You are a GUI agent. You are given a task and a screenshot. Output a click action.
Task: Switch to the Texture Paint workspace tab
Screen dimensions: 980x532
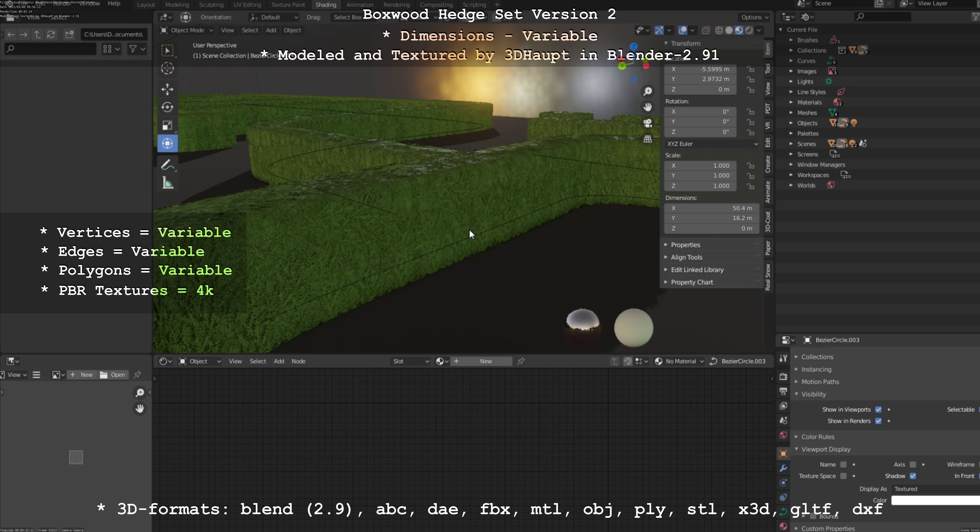[x=288, y=5]
